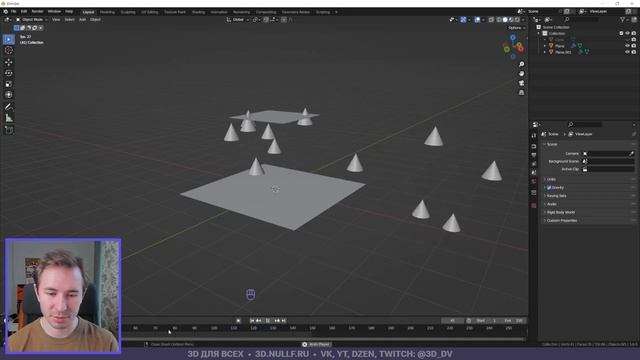Toggle the camera view icon
Viewport: 640px width, 360px height.
pyautogui.click(x=521, y=83)
